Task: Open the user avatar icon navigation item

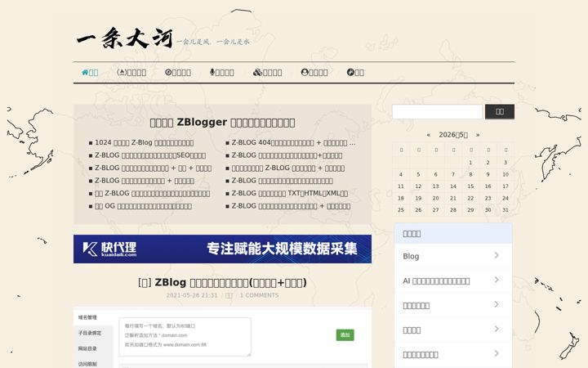Action: point(314,73)
